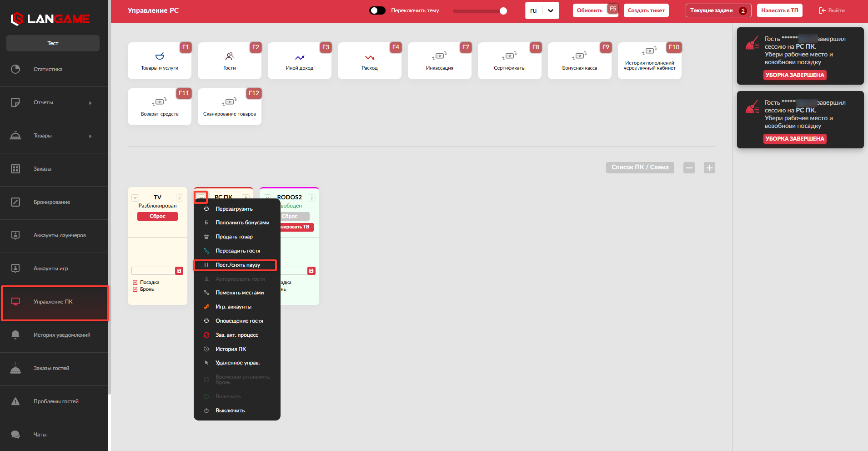
Task: Select Поменять местами in the context menu
Action: [237, 293]
